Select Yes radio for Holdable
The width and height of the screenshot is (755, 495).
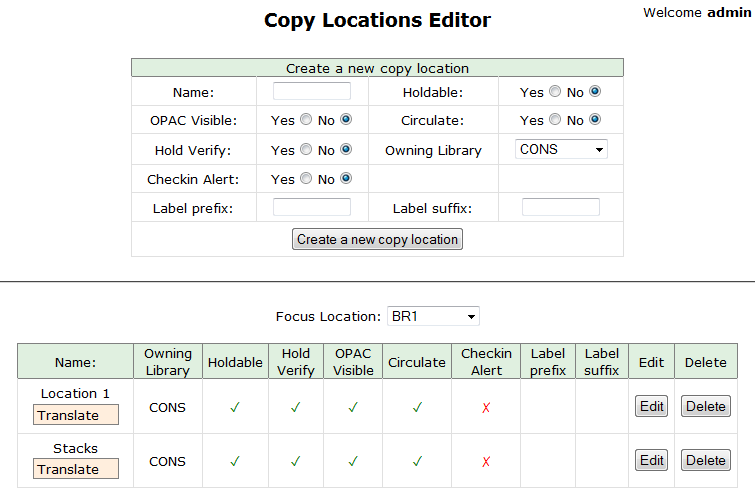[555, 92]
